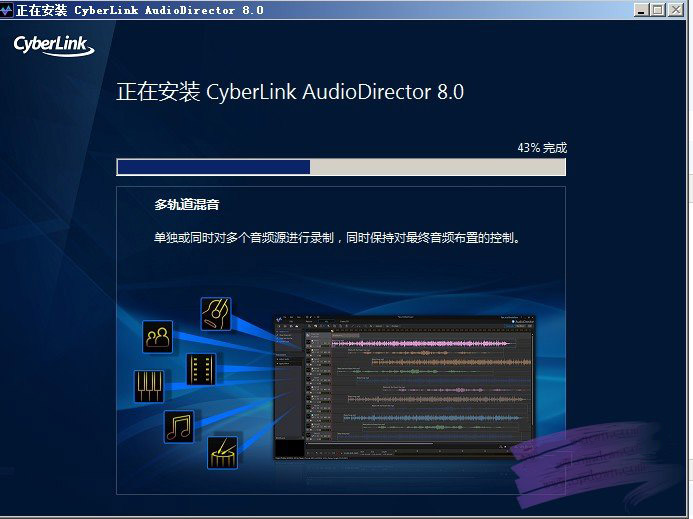This screenshot has width=693, height=519.
Task: Click the drum with sticks icon
Action: [222, 453]
